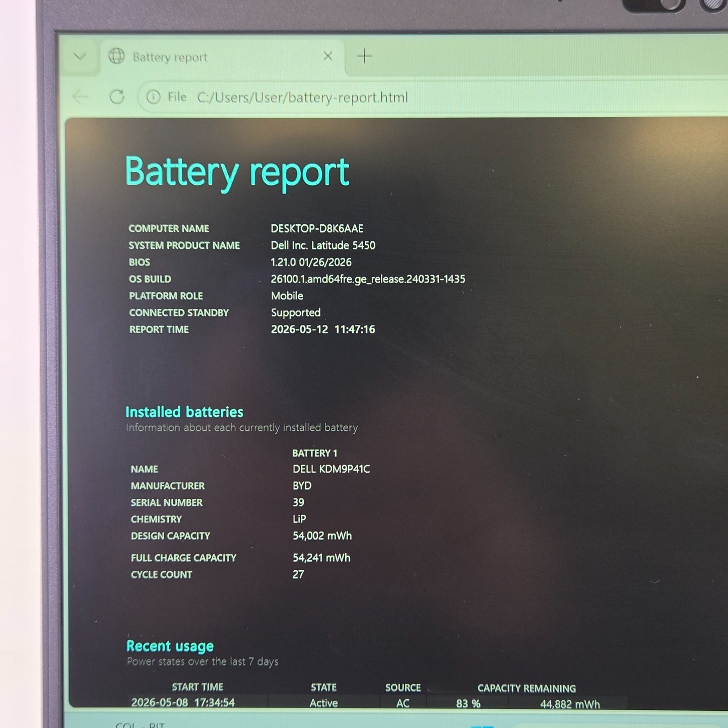Select the platform role value Mobile

[287, 296]
